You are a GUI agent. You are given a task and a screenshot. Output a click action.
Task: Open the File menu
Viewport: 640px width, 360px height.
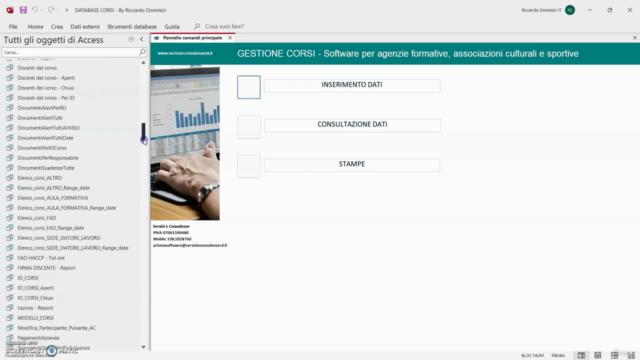pos(13,27)
